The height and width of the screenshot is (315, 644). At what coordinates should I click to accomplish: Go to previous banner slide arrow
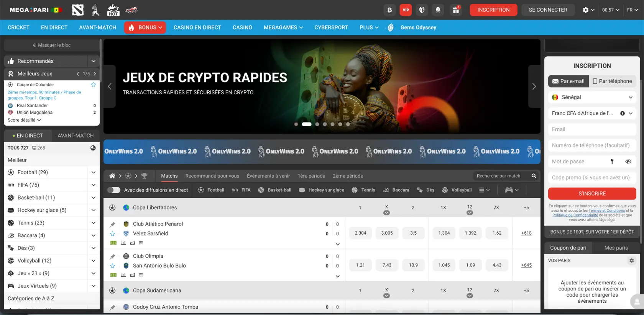(110, 87)
